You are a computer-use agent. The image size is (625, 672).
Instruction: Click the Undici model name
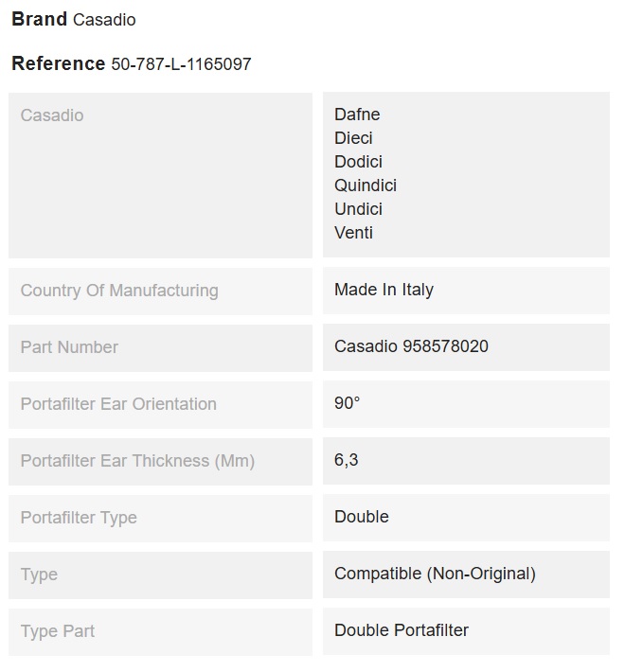(x=358, y=209)
